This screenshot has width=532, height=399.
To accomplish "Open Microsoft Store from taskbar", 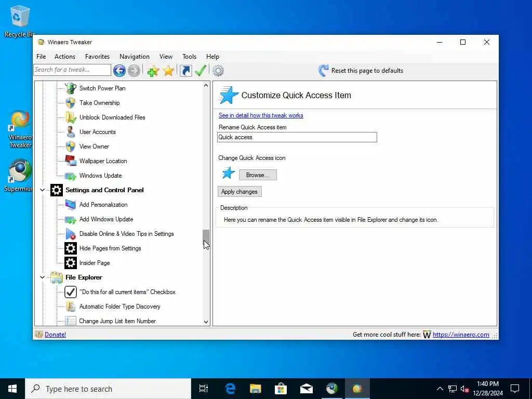I will click(281, 389).
